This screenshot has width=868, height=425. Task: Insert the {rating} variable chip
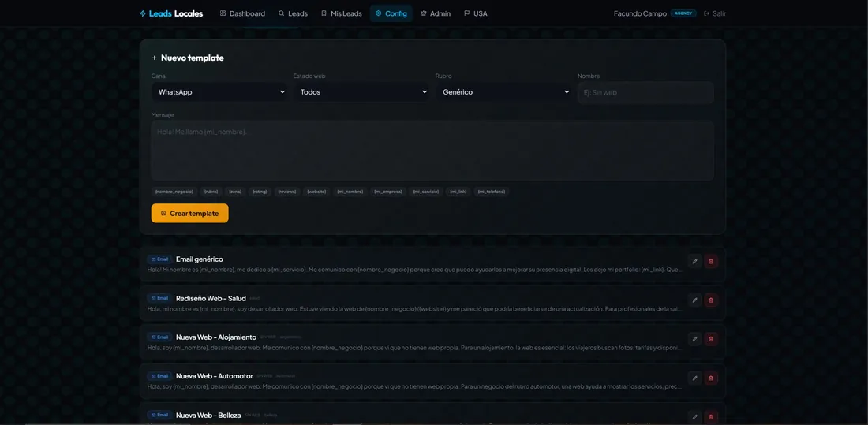260,192
